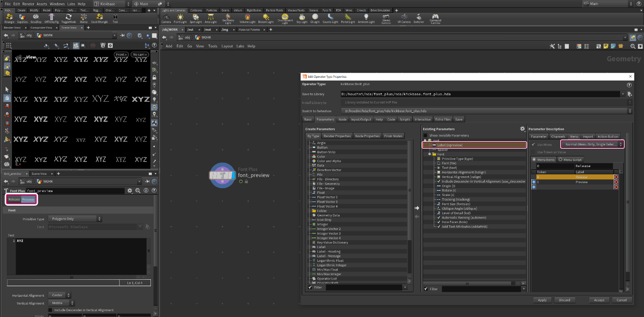Open the Horizontal Alignment dropdown
644x317 pixels.
coord(59,295)
